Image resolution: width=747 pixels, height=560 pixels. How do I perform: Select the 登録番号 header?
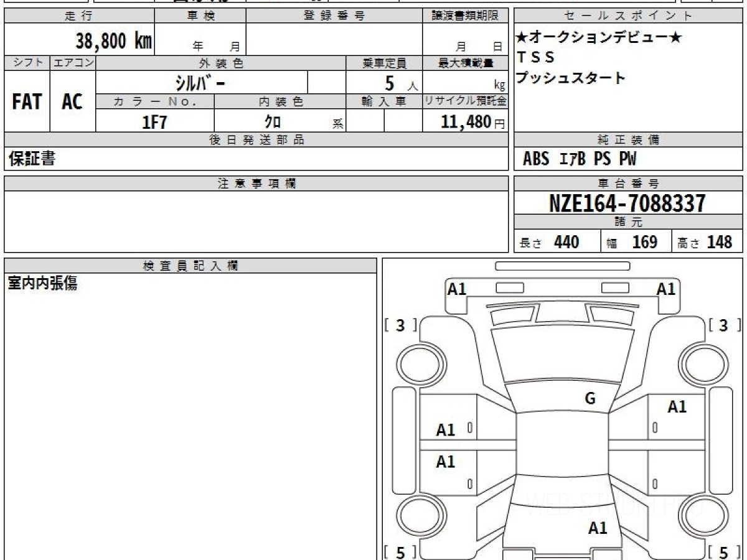pyautogui.click(x=334, y=16)
